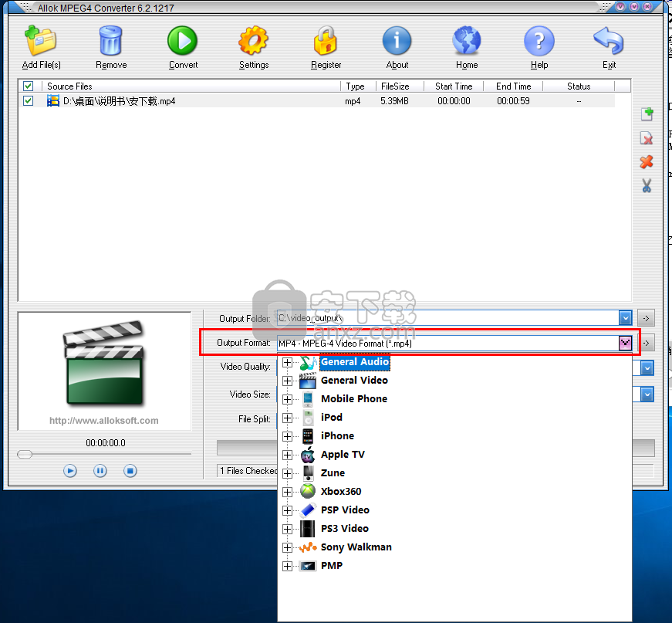Expand the Apple TV tree node
672x623 pixels.
[x=288, y=455]
